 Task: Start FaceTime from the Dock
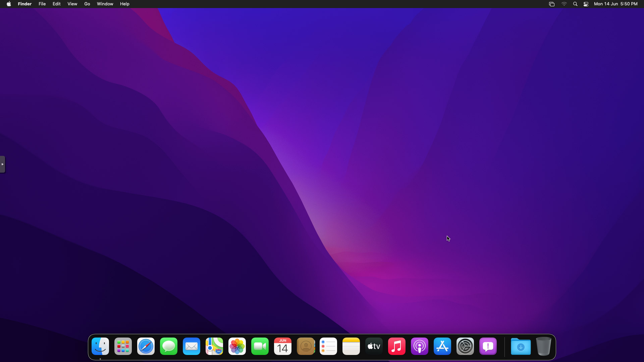260,346
